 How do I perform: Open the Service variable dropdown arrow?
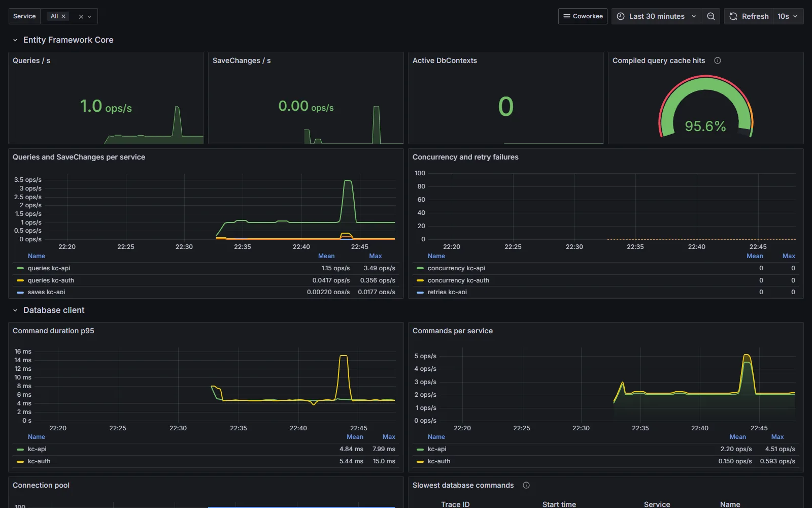[x=89, y=16]
